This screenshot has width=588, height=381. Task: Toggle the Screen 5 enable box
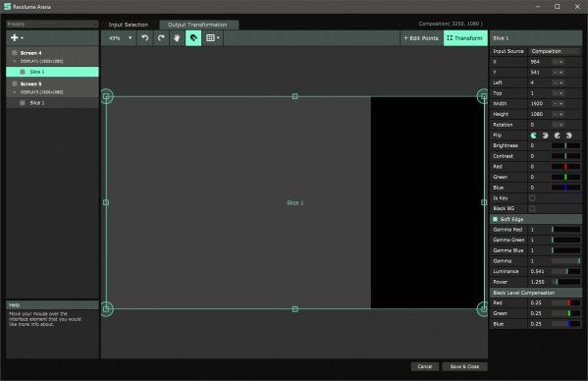click(x=15, y=83)
